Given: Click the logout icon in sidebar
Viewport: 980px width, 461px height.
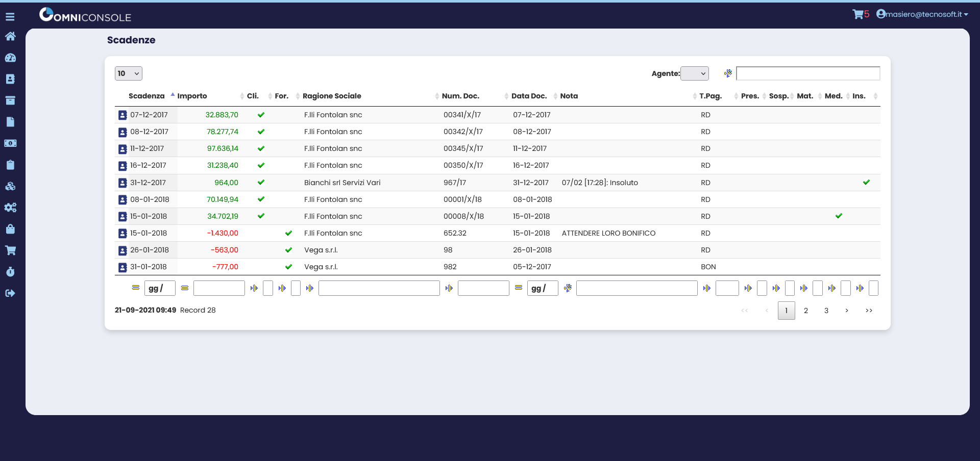Looking at the screenshot, I should [x=10, y=293].
